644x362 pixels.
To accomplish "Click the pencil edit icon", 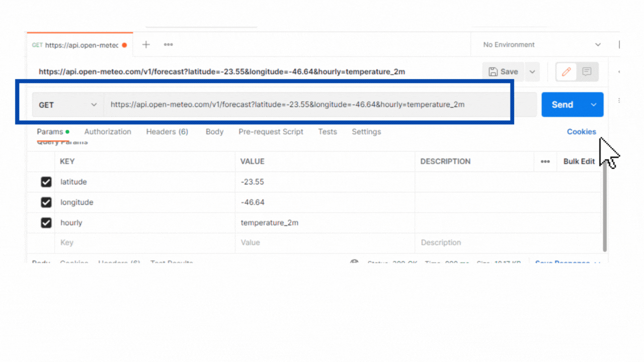I will [566, 72].
